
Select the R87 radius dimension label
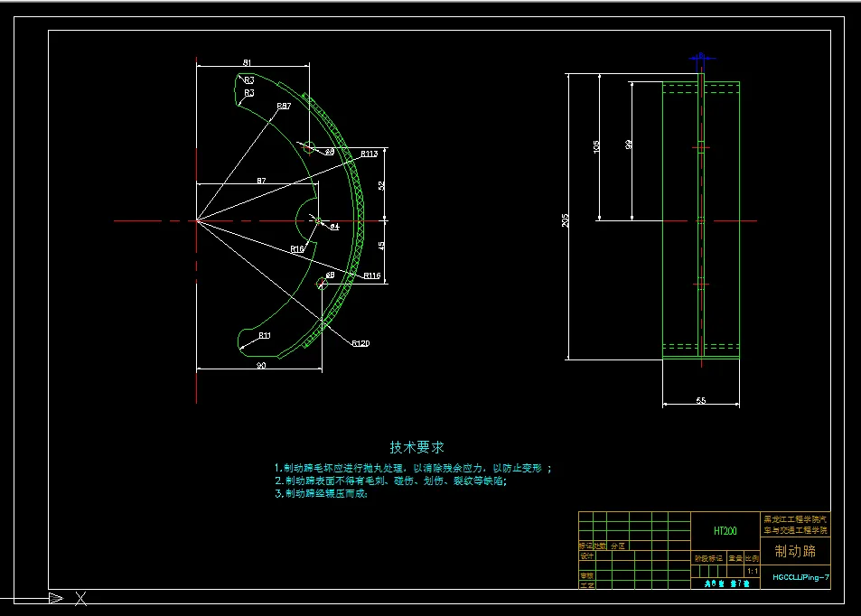tap(284, 106)
